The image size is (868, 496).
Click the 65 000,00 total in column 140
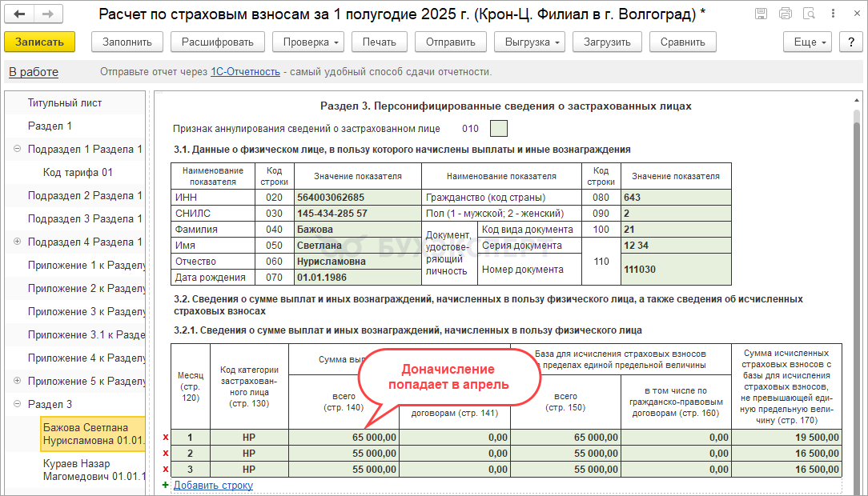[344, 438]
